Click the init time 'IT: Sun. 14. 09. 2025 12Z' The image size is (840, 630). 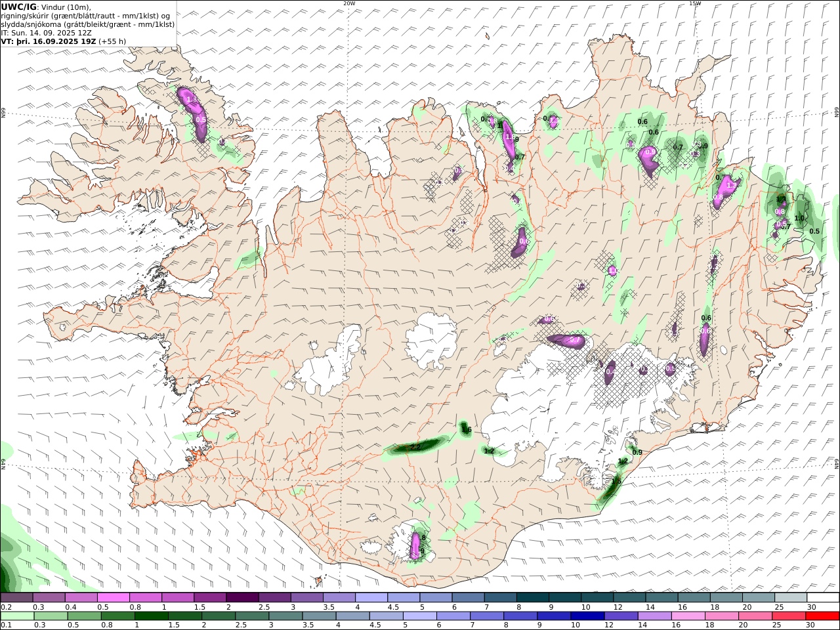click(x=47, y=32)
